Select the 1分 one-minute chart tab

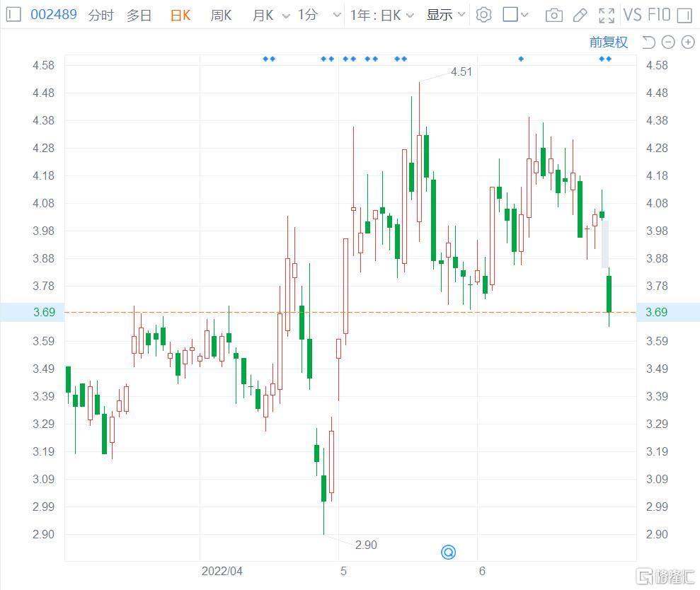coord(308,15)
